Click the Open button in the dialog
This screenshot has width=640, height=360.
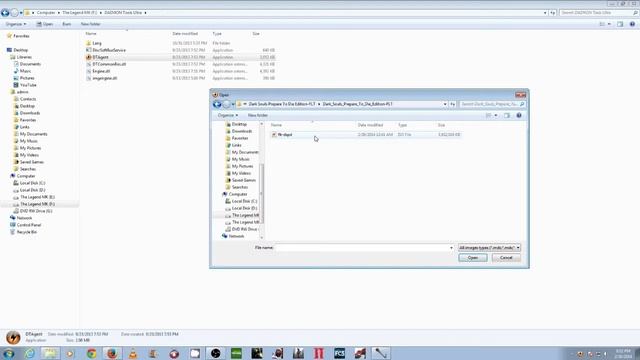(x=473, y=258)
